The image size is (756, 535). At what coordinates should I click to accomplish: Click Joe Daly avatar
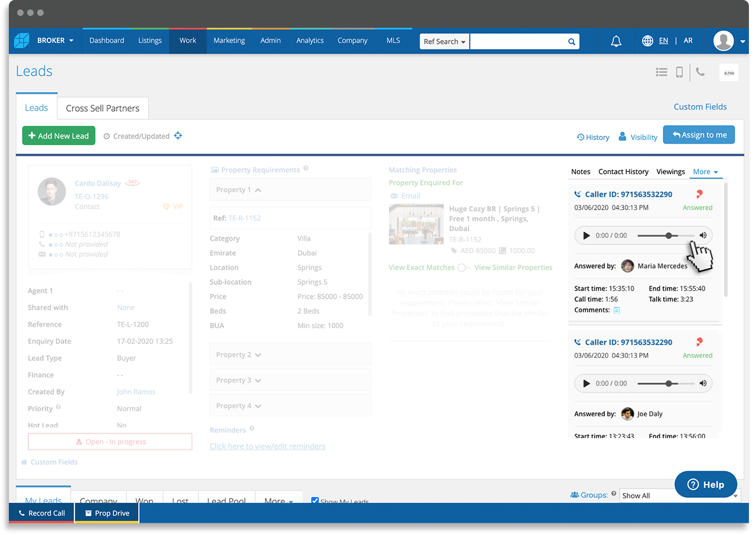click(x=627, y=414)
